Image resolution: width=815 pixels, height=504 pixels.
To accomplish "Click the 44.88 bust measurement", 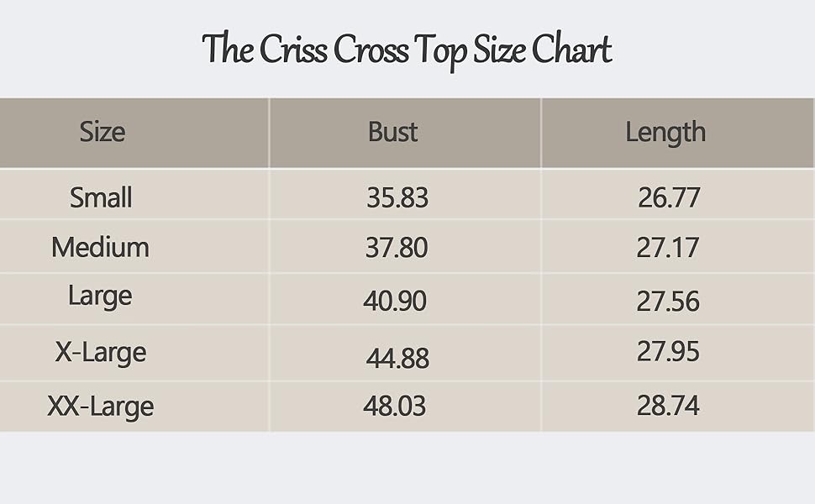I will pyautogui.click(x=397, y=358).
